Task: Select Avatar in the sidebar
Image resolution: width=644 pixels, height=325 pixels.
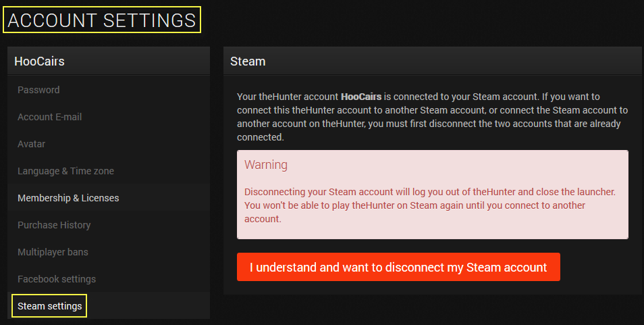Action: [x=32, y=144]
